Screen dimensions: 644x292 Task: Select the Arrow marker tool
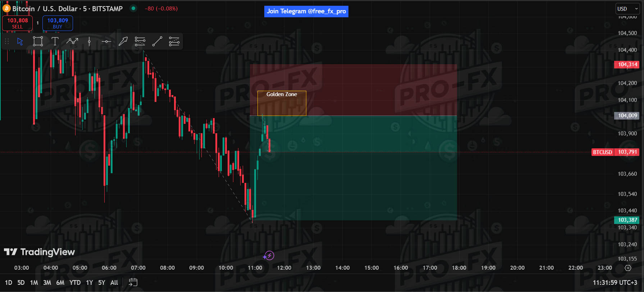pyautogui.click(x=123, y=41)
